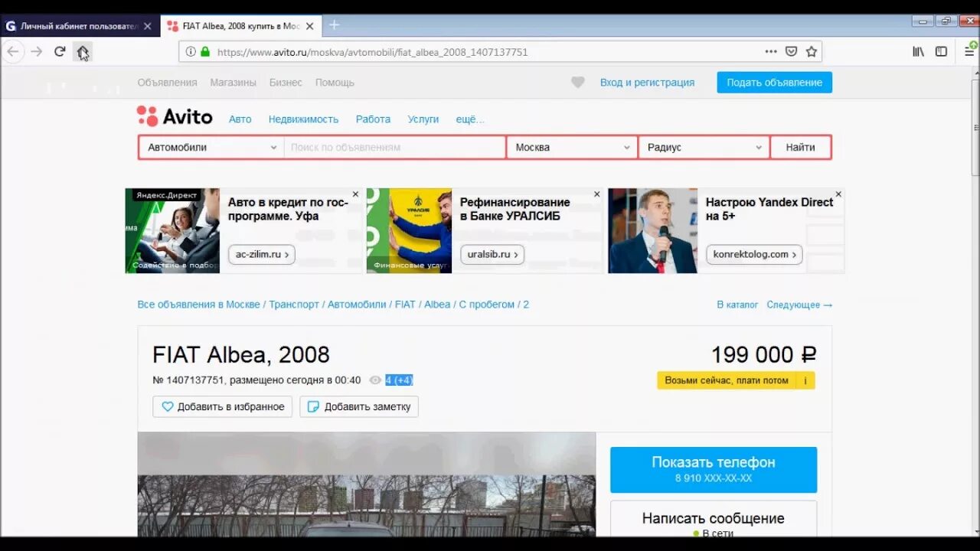Open Автомобили category dropdown

211,147
